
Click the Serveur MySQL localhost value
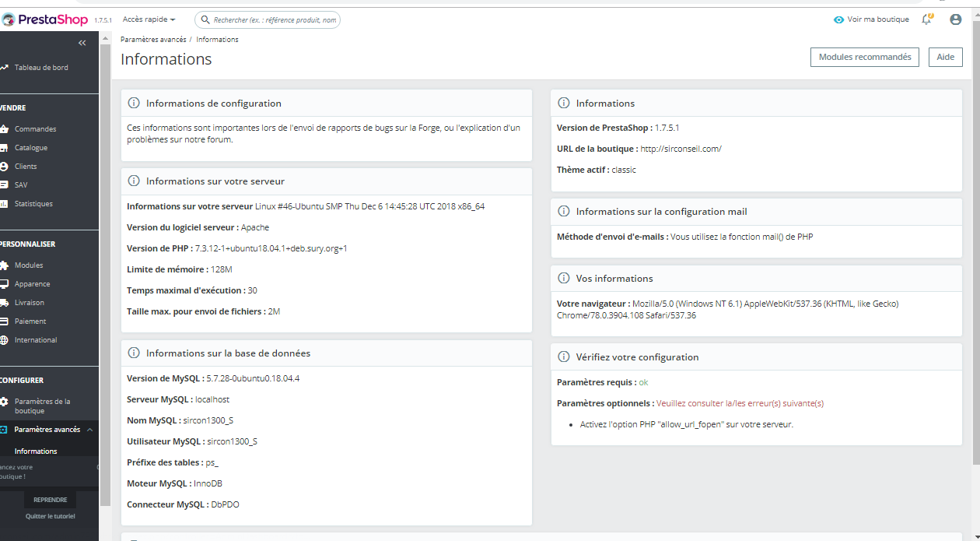click(x=212, y=399)
